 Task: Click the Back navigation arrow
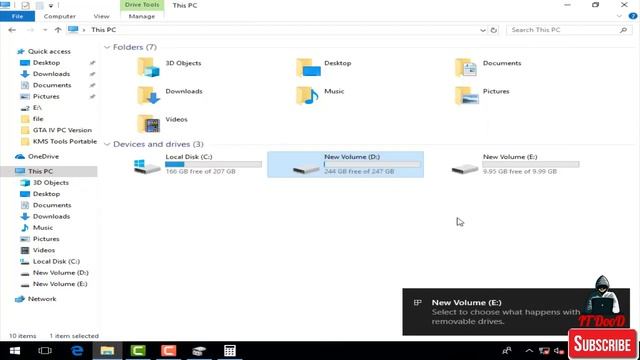[12, 30]
